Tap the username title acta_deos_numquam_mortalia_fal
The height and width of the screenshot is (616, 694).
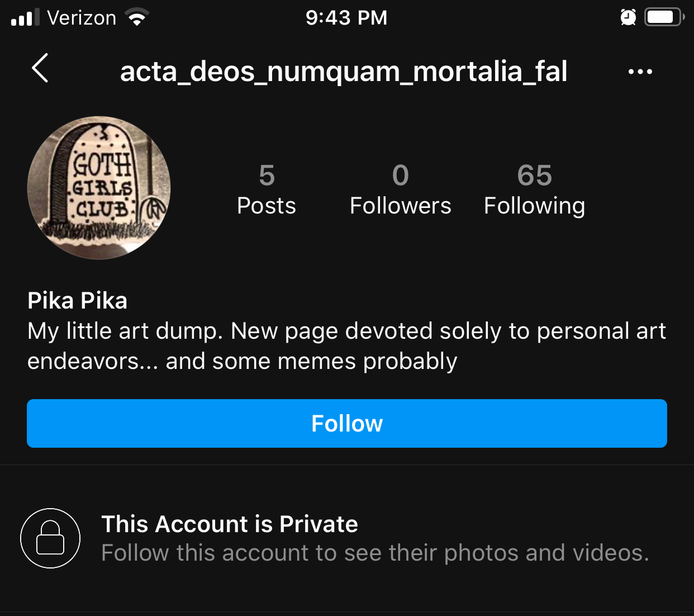point(344,72)
